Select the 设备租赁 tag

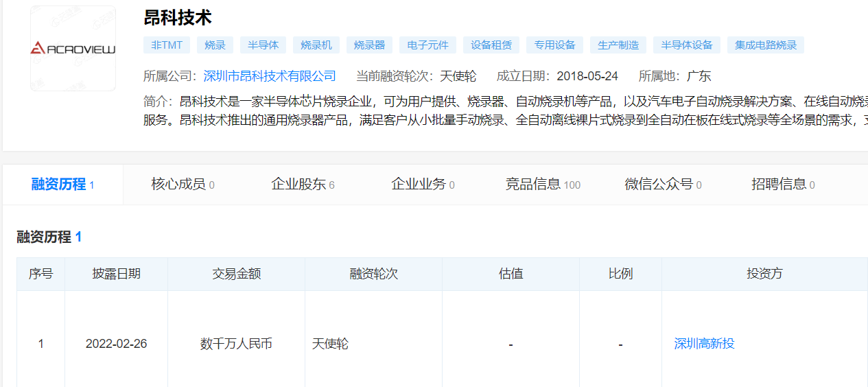(491, 45)
